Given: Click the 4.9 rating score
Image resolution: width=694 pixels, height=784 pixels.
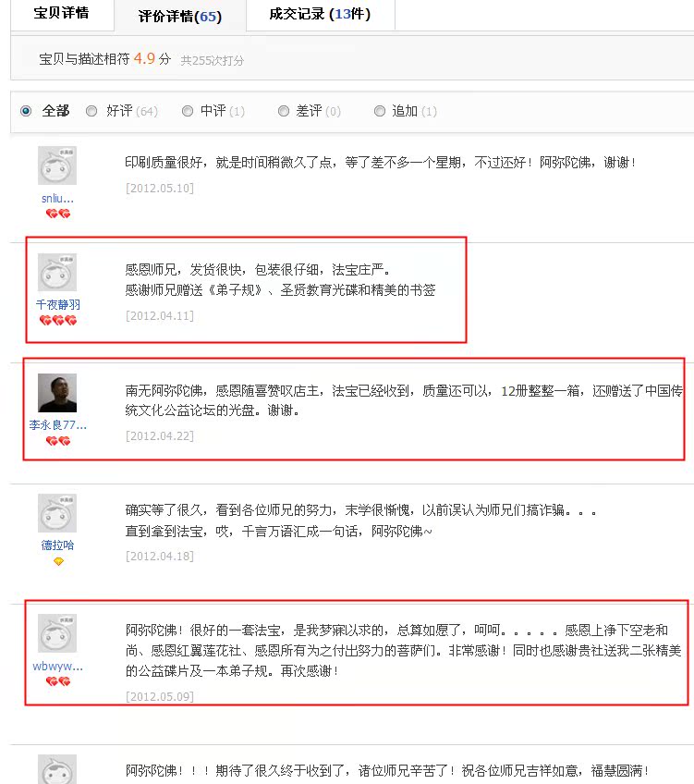Looking at the screenshot, I should pyautogui.click(x=144, y=58).
